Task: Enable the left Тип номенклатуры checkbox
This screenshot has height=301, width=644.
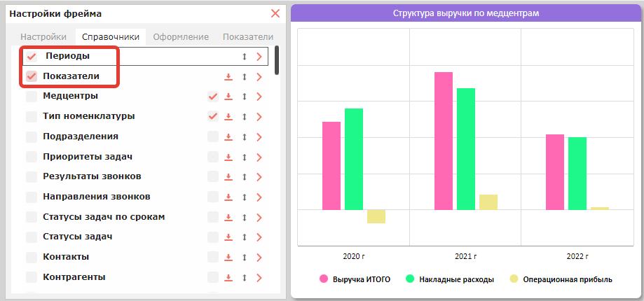Action: [x=32, y=117]
